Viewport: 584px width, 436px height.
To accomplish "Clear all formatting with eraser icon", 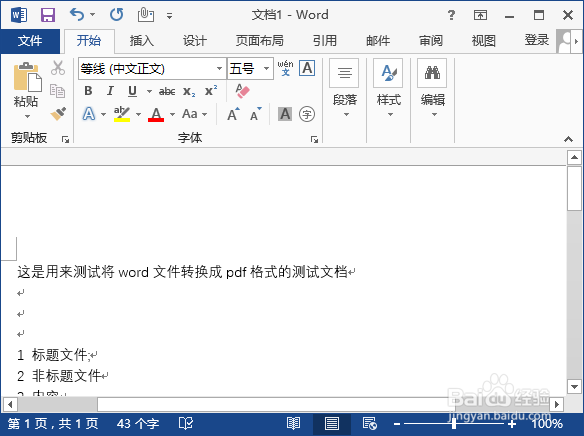I will tap(242, 91).
